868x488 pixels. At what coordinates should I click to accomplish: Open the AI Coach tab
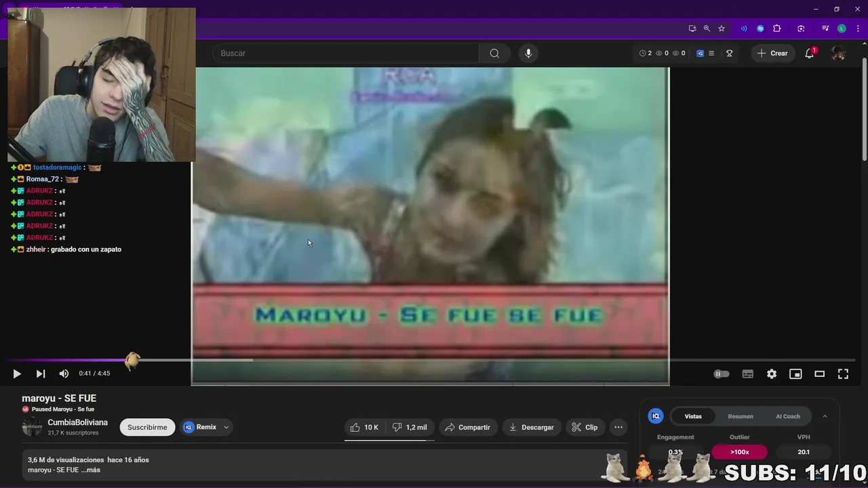pos(788,416)
